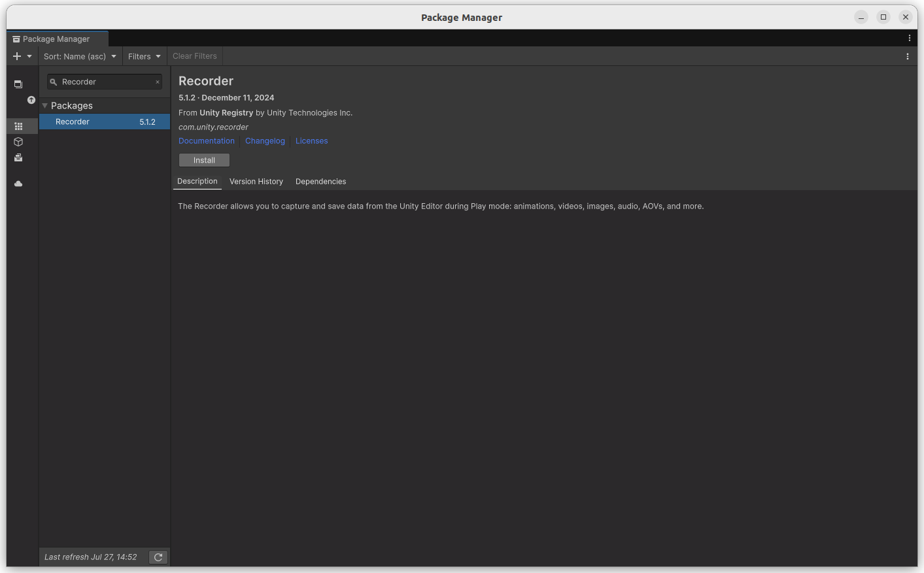Screen dimensions: 924x573
Task: Open the Sort: Name (asc) dropdown
Action: (80, 56)
